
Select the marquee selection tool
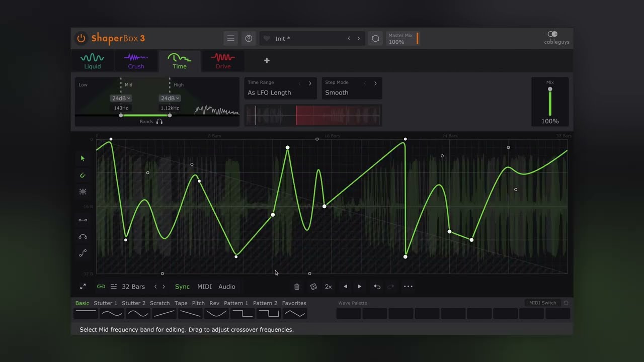(83, 192)
